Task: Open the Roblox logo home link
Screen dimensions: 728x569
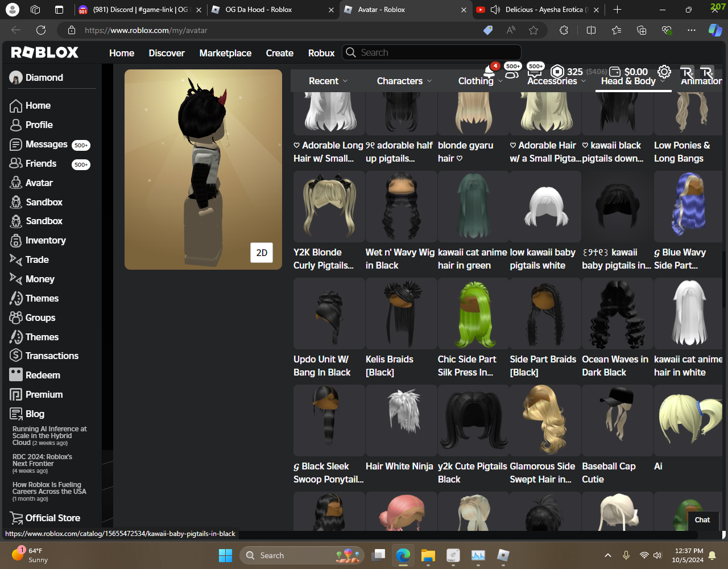Action: pyautogui.click(x=45, y=52)
